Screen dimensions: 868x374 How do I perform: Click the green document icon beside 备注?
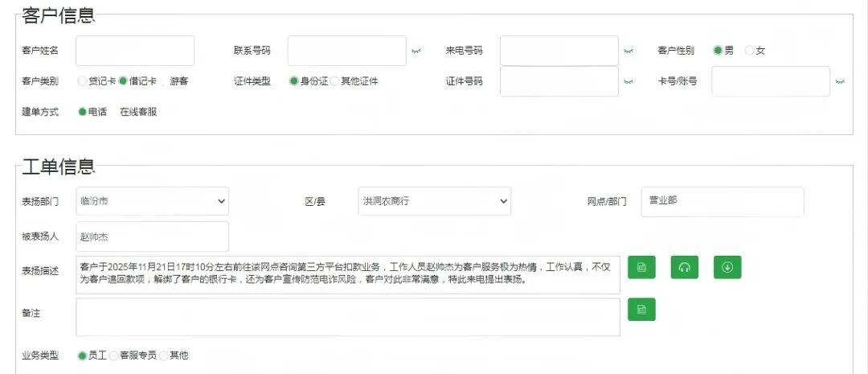(641, 310)
